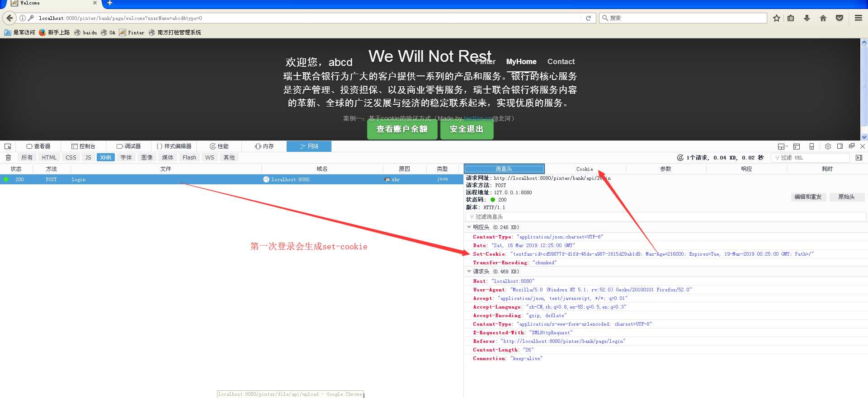Switch to the 性能 performance tab
The image size is (868, 398).
pos(219,146)
